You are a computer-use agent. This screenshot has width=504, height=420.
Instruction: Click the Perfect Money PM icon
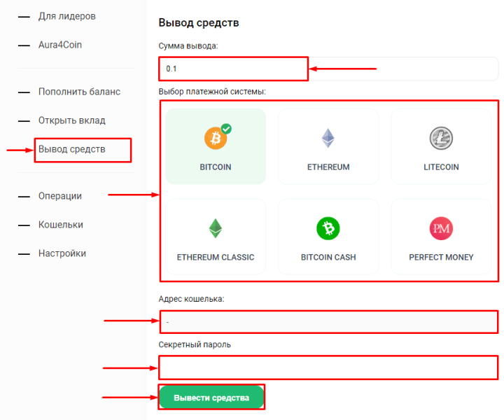[441, 228]
